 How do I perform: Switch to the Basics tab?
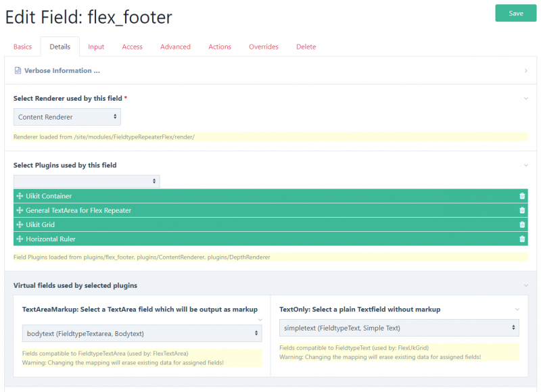coord(22,47)
